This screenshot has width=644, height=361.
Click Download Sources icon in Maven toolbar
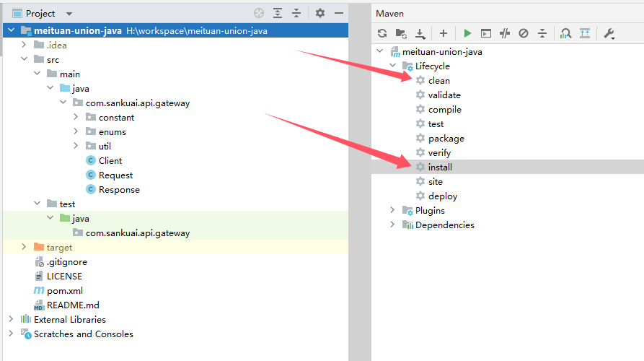(x=420, y=33)
